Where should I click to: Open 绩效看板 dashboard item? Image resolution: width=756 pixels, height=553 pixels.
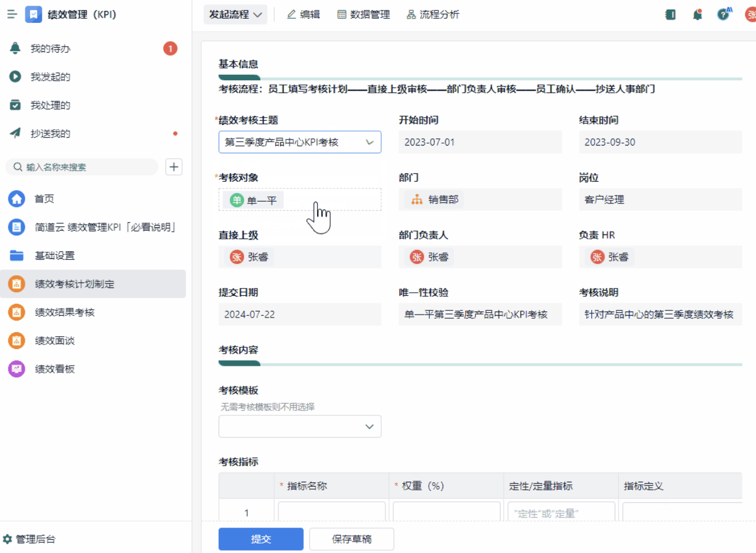coord(55,369)
